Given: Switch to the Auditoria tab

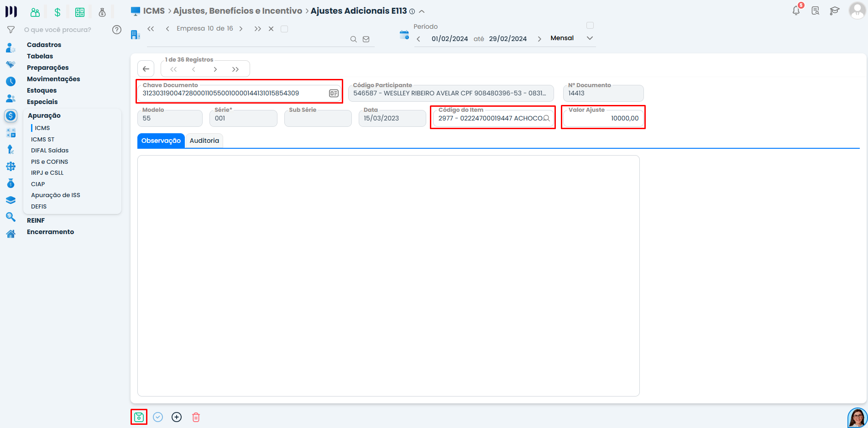Looking at the screenshot, I should pos(204,141).
